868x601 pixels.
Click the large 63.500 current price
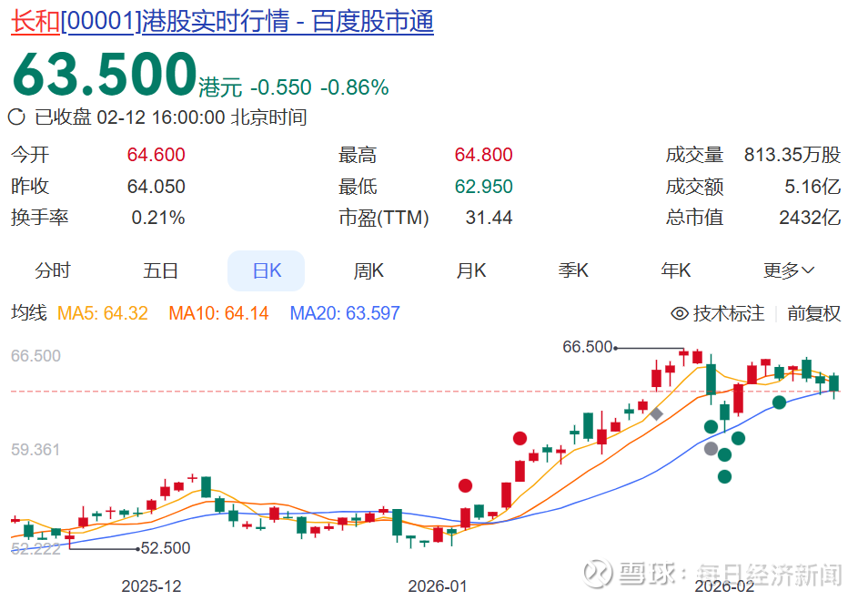click(x=106, y=74)
